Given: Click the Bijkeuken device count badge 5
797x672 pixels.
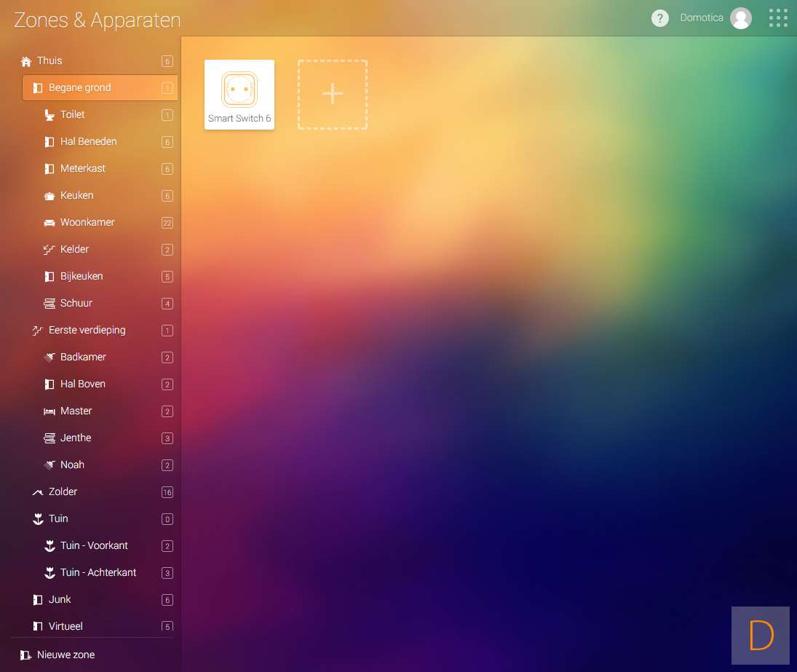Looking at the screenshot, I should tap(167, 277).
